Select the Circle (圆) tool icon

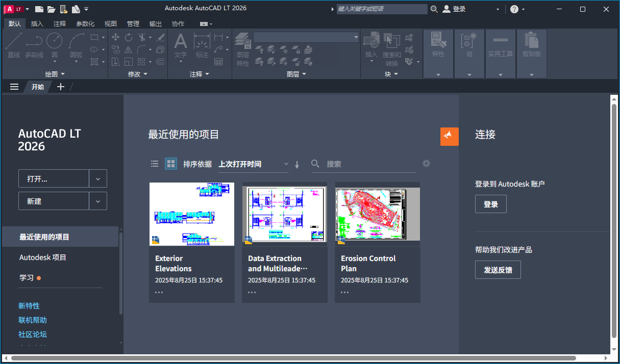[x=54, y=40]
